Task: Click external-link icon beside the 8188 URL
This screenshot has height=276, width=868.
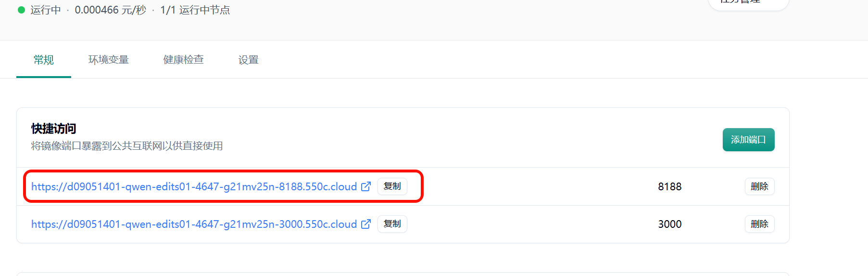Action: coord(366,186)
